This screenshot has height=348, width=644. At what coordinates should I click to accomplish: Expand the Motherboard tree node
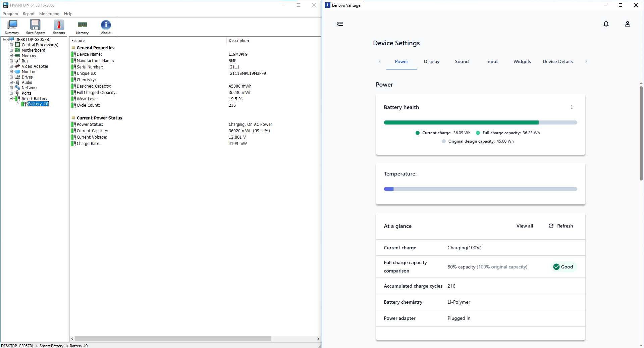click(11, 50)
